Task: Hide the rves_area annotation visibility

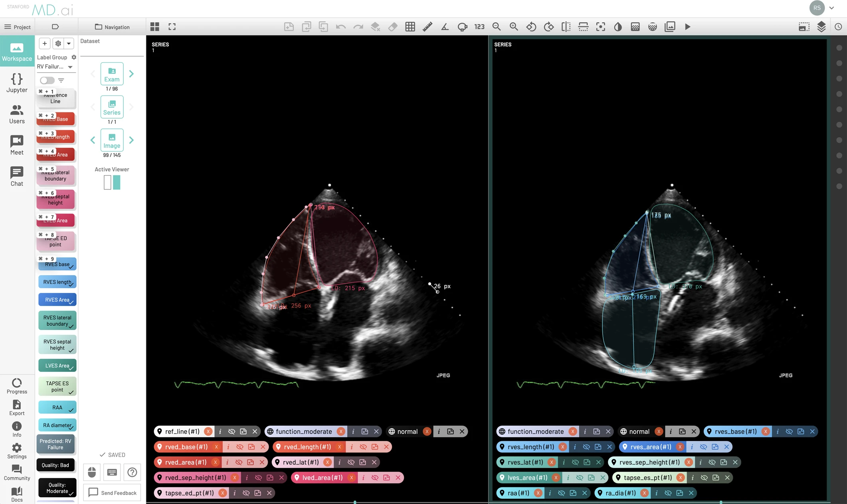Action: coord(703,447)
